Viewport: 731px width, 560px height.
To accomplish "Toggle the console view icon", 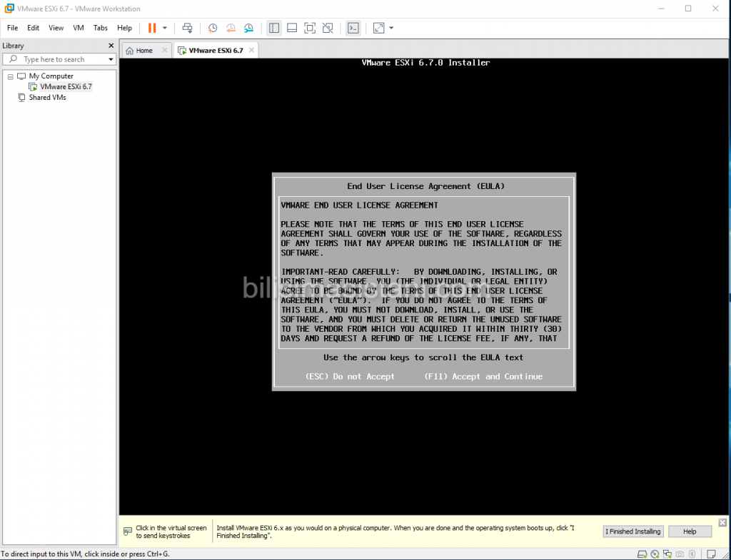I will pyautogui.click(x=353, y=28).
